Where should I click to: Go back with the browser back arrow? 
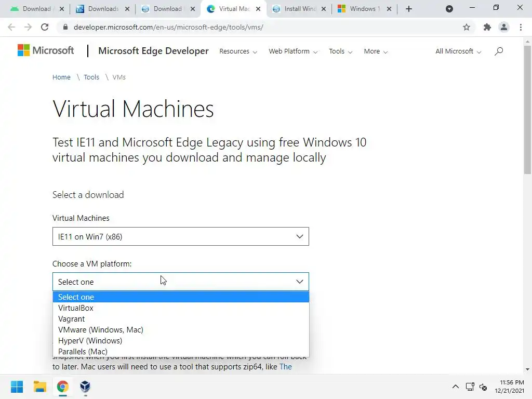pos(11,27)
